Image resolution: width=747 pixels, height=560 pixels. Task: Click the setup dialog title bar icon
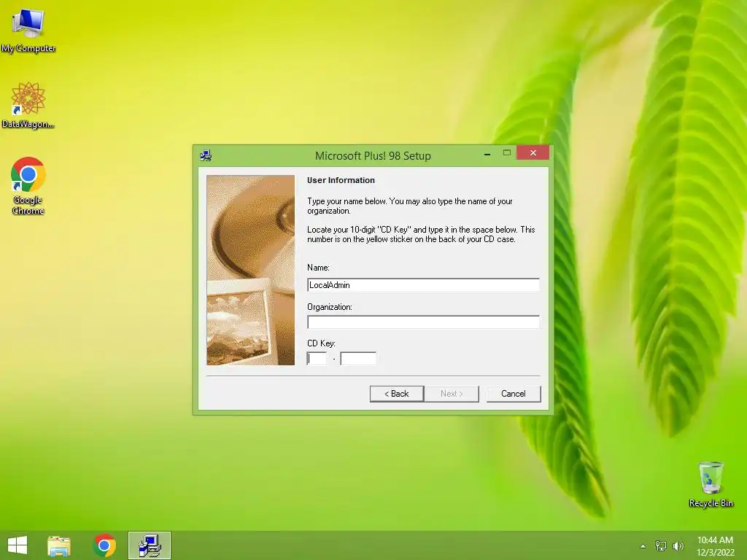pyautogui.click(x=206, y=155)
